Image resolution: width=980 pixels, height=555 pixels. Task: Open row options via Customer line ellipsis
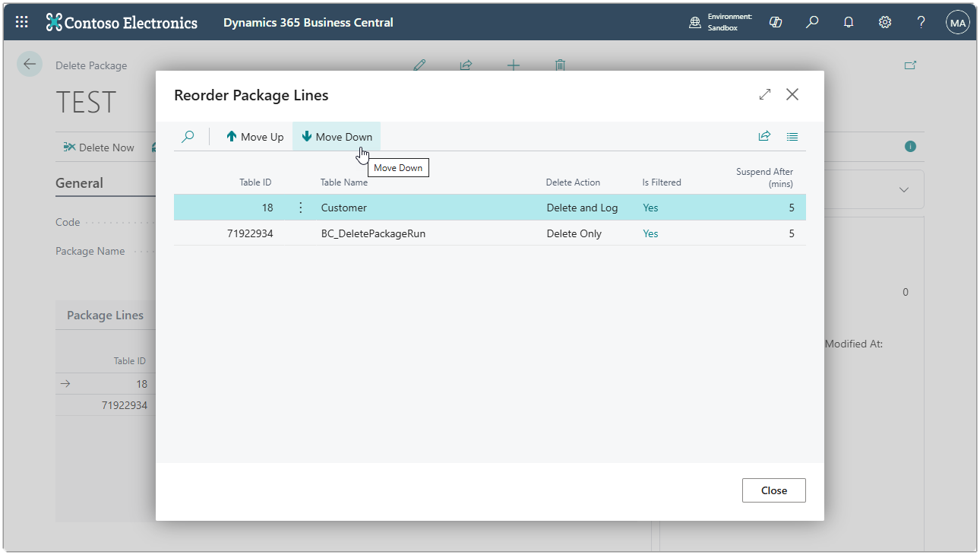coord(300,207)
